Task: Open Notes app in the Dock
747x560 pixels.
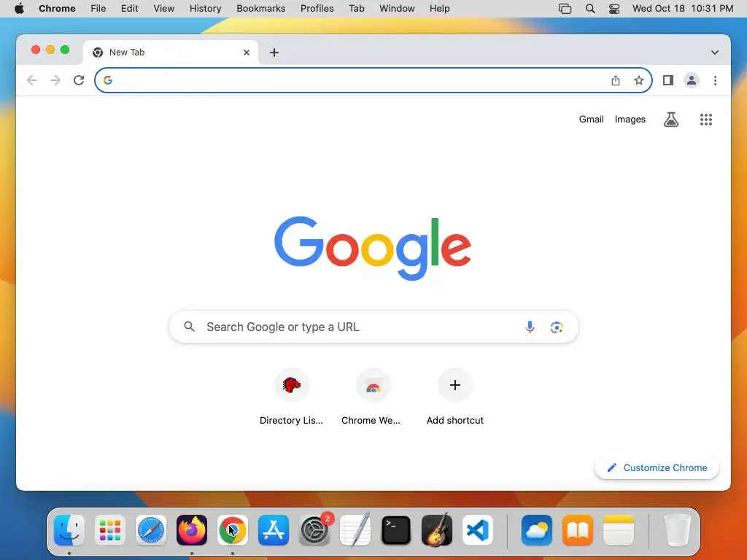Action: pos(619,529)
